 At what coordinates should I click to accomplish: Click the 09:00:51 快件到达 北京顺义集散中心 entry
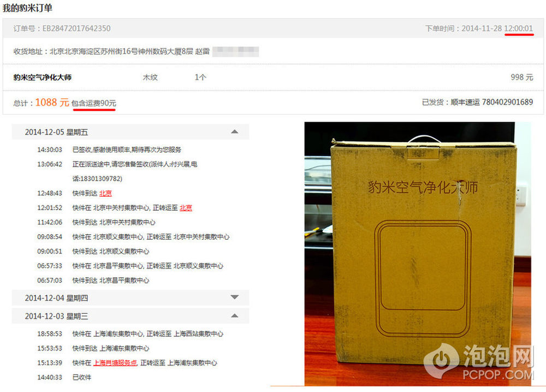coord(93,251)
